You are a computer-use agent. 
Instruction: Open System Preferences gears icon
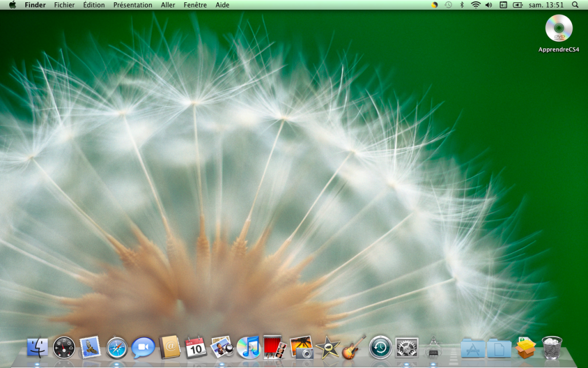(407, 347)
